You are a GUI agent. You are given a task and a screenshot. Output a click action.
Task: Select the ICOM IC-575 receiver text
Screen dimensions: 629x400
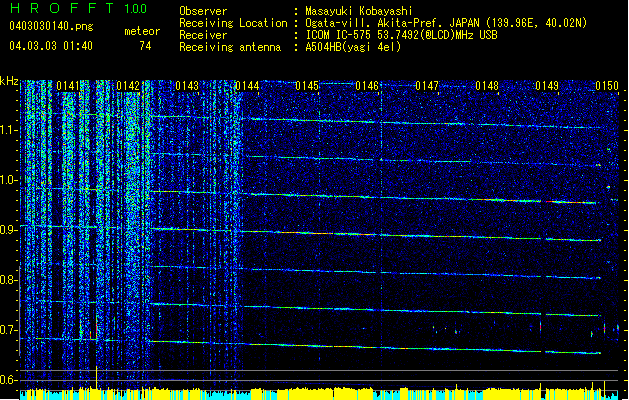pos(401,35)
